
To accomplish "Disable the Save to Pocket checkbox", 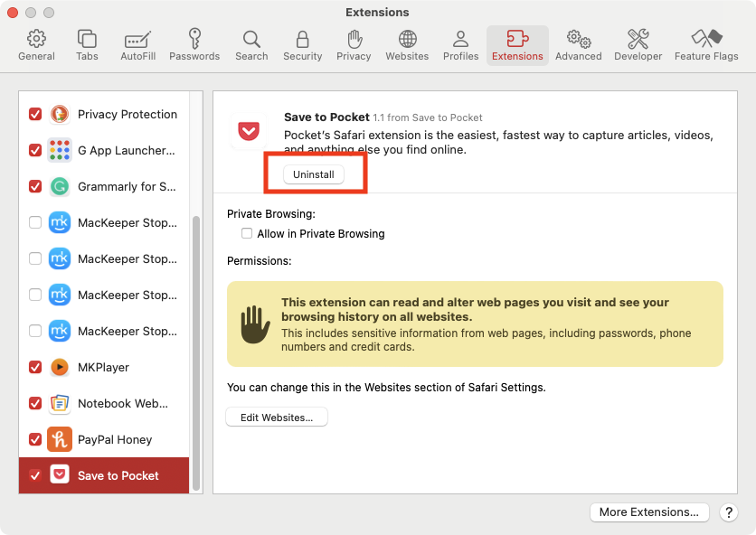I will tap(35, 475).
